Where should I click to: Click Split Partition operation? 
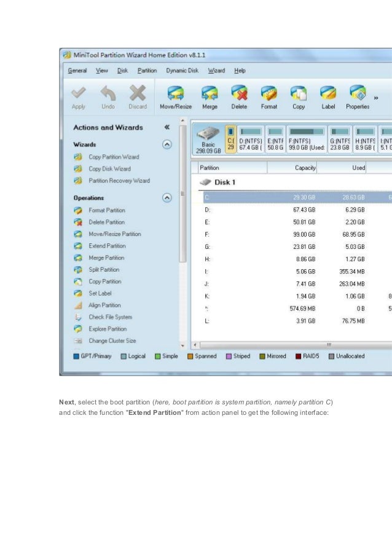tap(96, 269)
